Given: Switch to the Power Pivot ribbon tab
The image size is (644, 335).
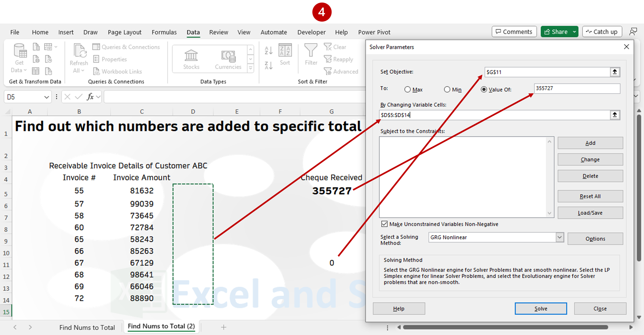Looking at the screenshot, I should [374, 32].
